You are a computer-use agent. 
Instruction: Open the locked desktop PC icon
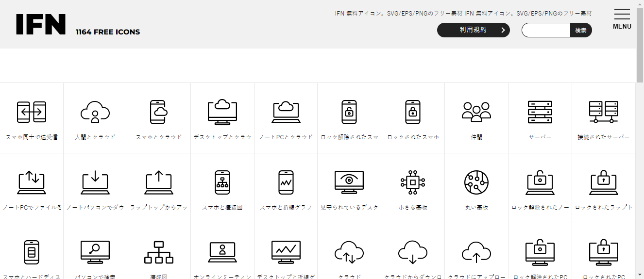[604, 252]
